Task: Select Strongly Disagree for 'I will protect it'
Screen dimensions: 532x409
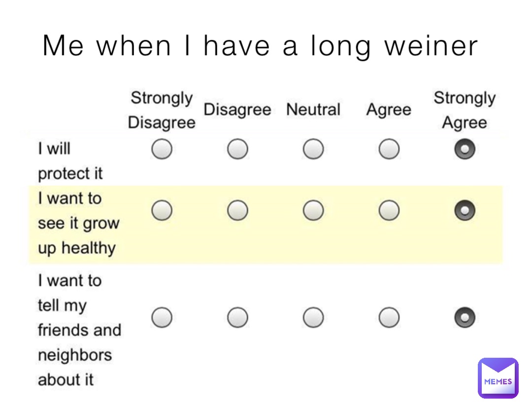Action: (162, 149)
